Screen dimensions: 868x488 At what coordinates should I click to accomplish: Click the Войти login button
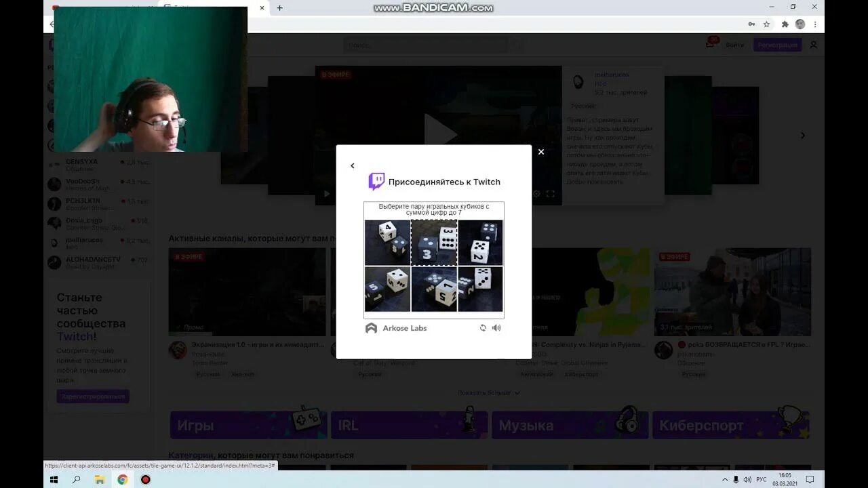[734, 45]
